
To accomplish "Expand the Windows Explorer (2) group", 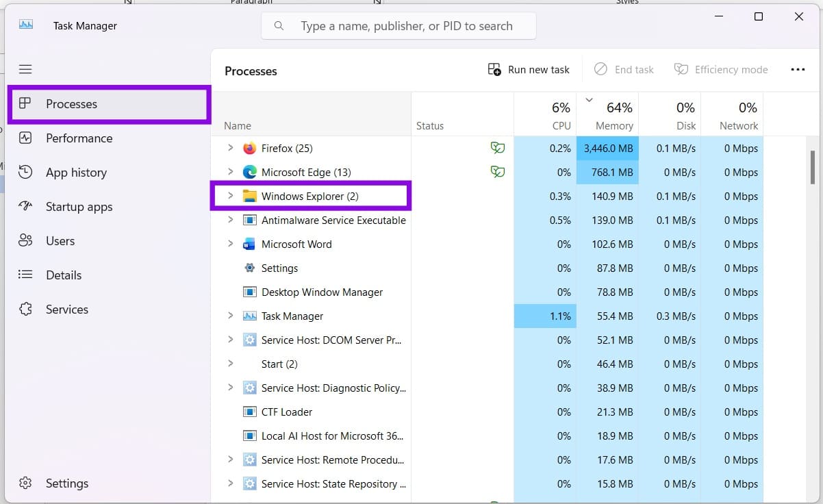I will 230,196.
